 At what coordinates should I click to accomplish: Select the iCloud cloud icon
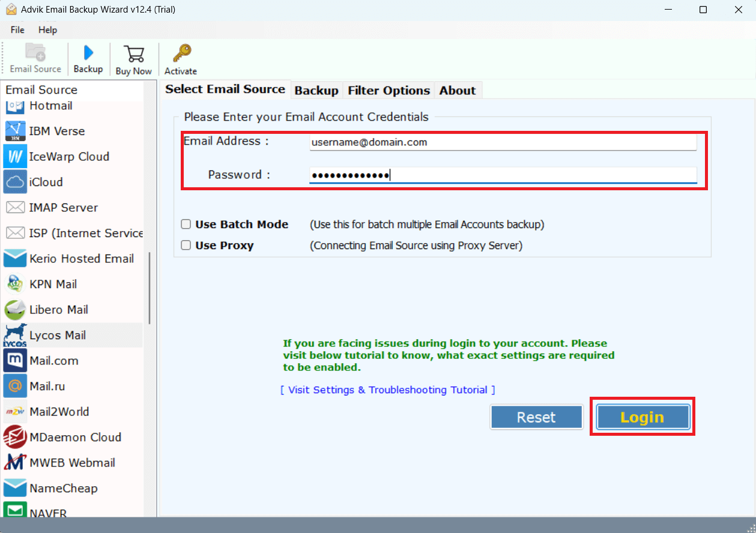pyautogui.click(x=15, y=182)
